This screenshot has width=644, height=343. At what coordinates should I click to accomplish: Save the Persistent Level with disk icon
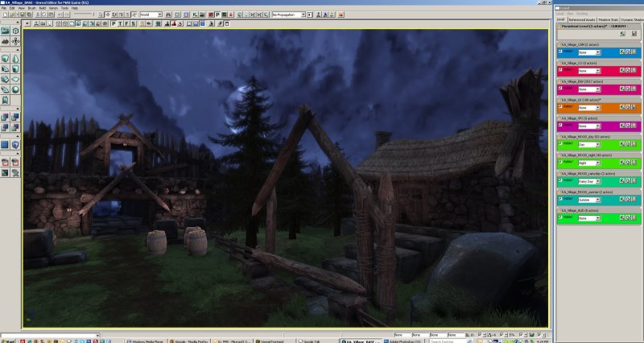[634, 34]
